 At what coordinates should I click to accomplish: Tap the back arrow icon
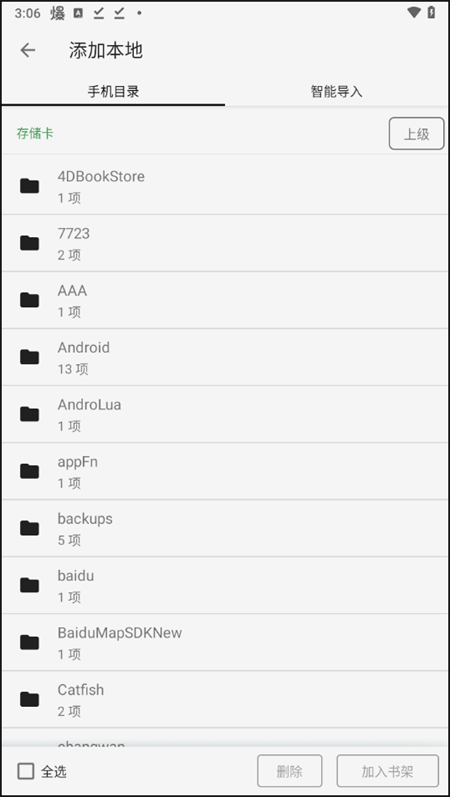click(x=28, y=50)
